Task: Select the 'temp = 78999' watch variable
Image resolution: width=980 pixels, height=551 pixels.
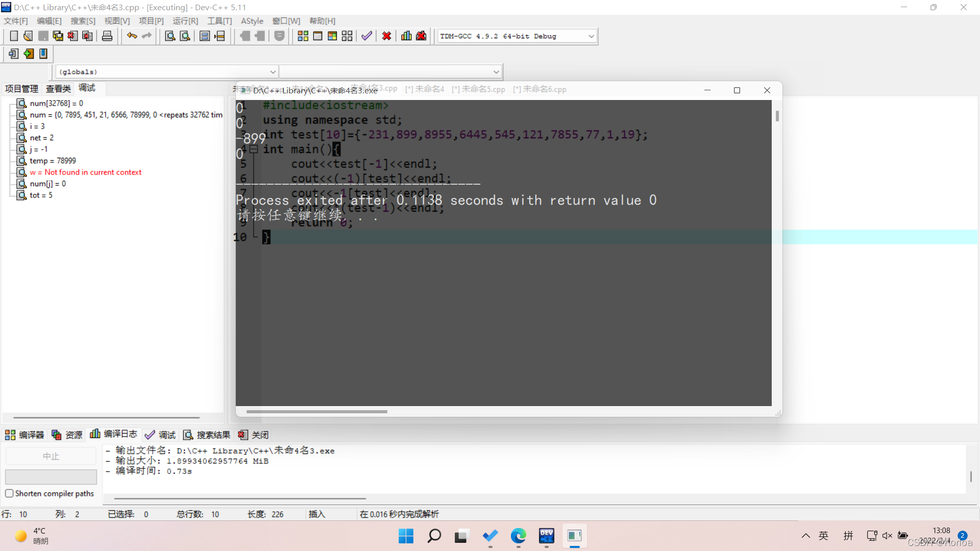Action: point(53,161)
